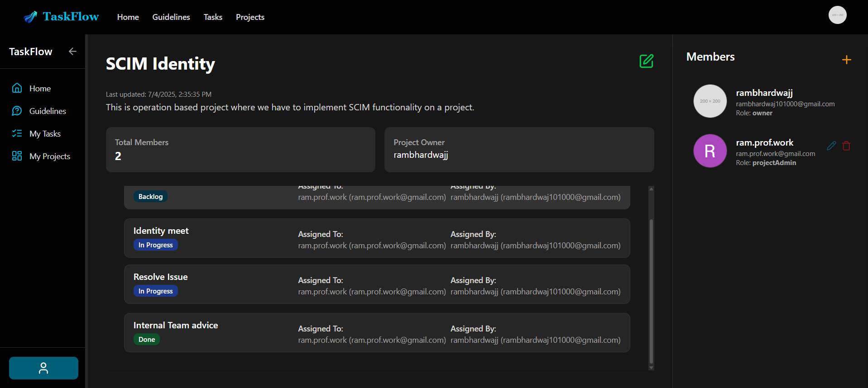Image resolution: width=868 pixels, height=388 pixels.
Task: Click the TaskFlow rocket logo icon
Action: pos(30,17)
